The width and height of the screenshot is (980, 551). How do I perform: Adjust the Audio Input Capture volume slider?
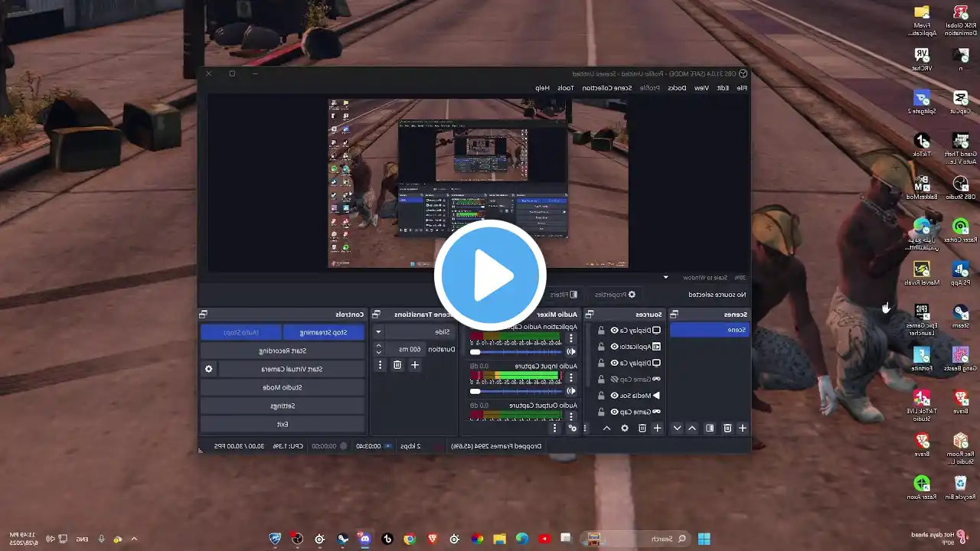pos(516,391)
